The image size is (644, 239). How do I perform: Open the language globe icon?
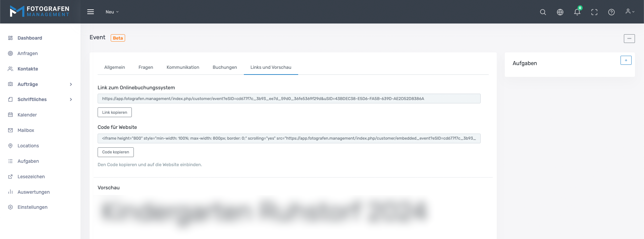point(560,12)
